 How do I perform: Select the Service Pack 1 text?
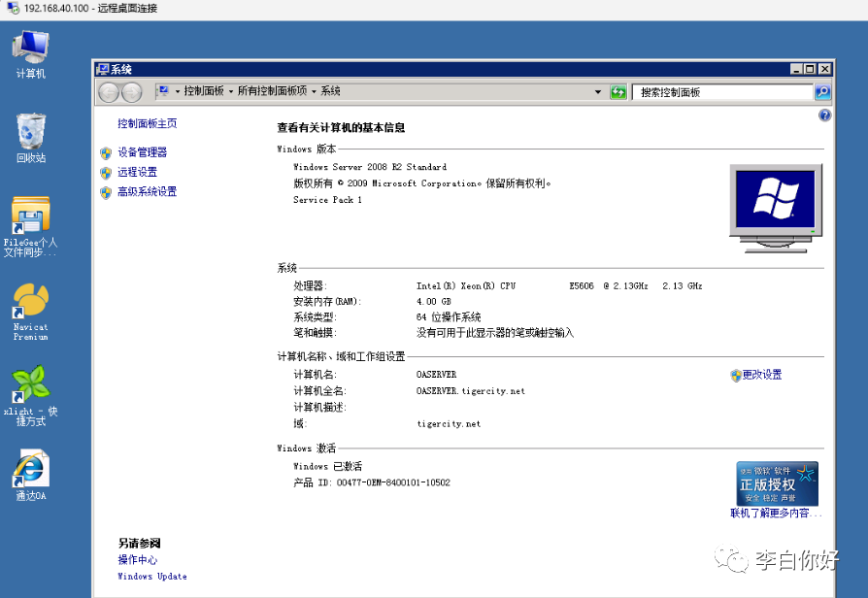point(327,200)
